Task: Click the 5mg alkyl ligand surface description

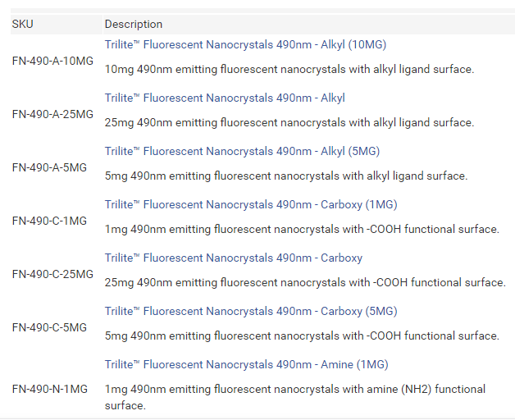Action: point(286,176)
